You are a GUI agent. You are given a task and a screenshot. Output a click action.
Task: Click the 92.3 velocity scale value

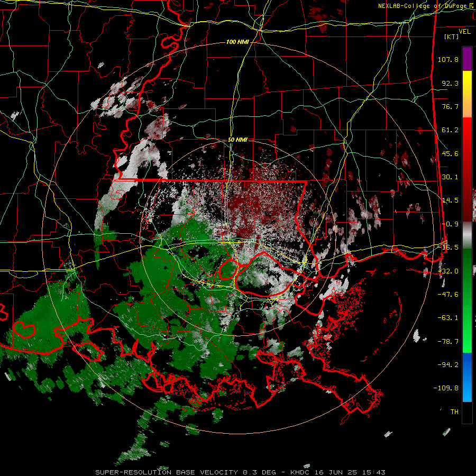click(450, 83)
